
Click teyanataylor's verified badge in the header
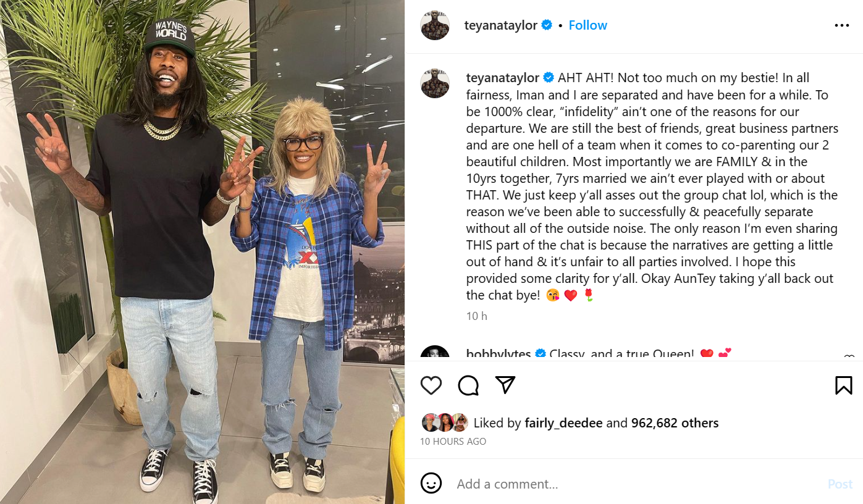tap(547, 25)
